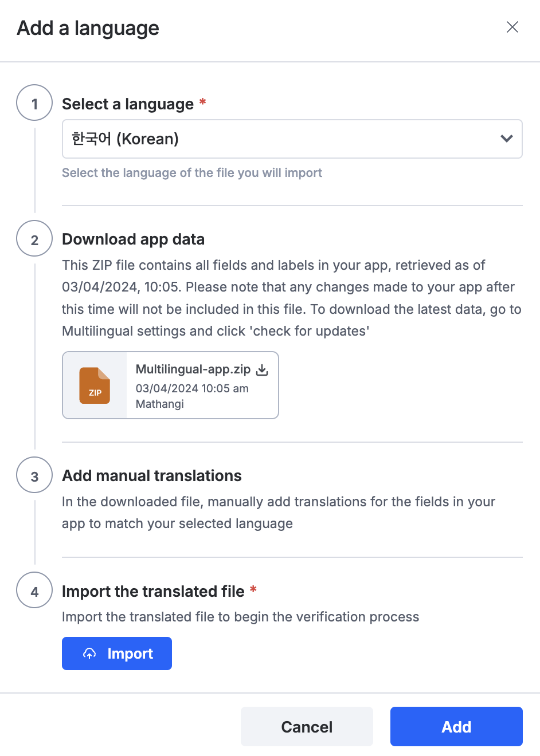540x756 pixels.
Task: Click the step 2 circle indicator
Action: click(34, 239)
